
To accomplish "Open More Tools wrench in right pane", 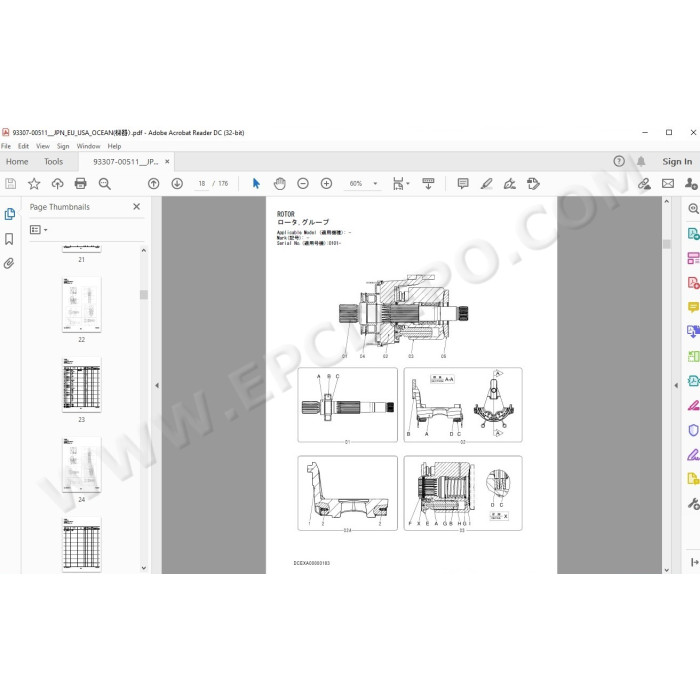I will [x=693, y=504].
